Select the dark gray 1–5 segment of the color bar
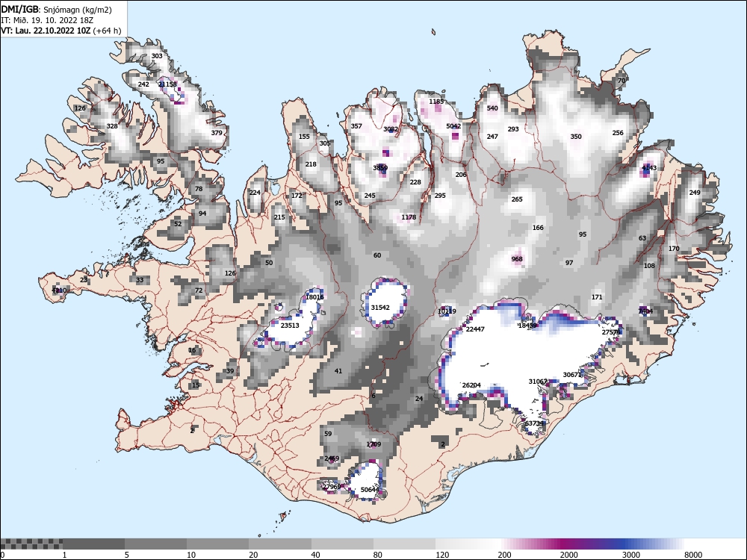This screenshot has height=560, width=747. click(94, 544)
